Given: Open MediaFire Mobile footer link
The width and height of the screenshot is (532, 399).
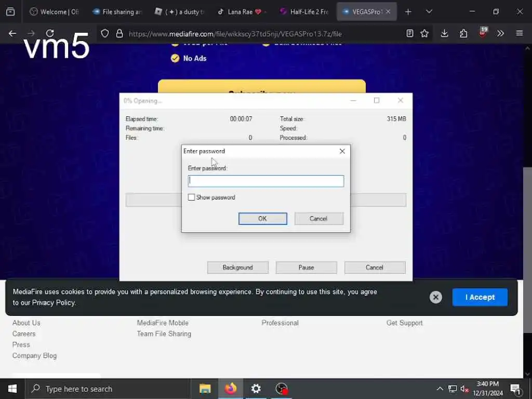Looking at the screenshot, I should point(163,323).
